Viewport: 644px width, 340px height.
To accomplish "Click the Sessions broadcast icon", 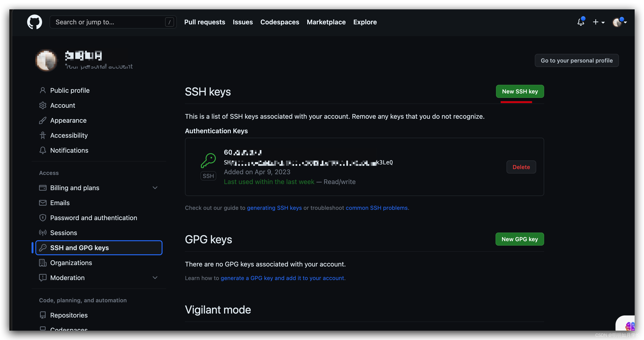I will [x=43, y=233].
